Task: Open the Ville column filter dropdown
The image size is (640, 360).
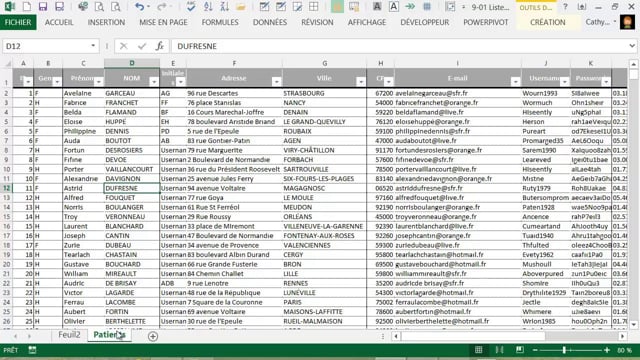Action: pos(361,82)
